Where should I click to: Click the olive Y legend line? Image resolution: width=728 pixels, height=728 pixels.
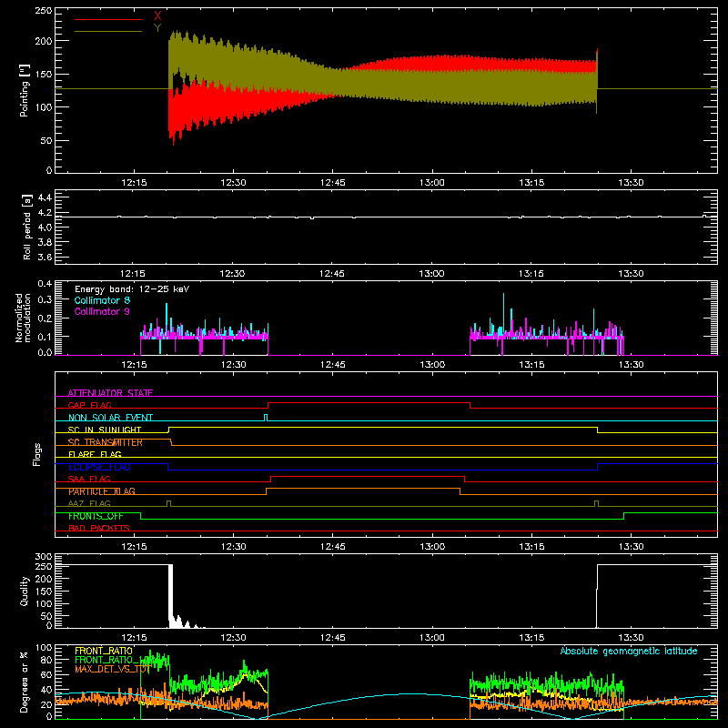tap(108, 31)
